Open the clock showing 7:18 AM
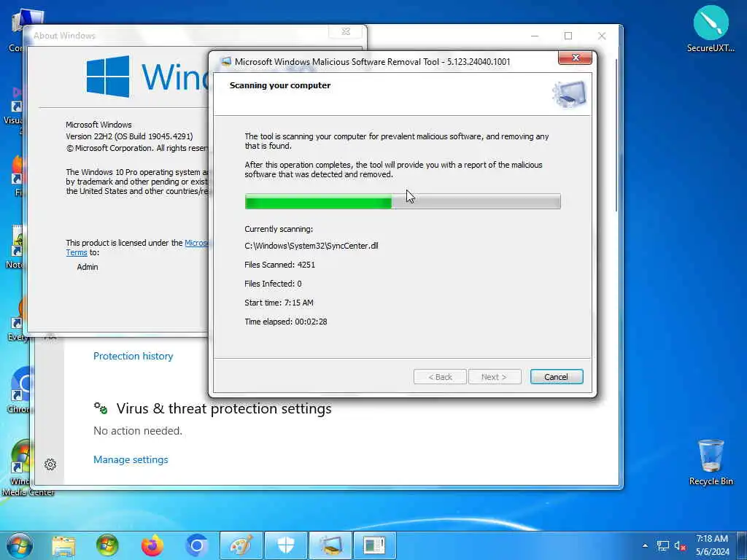 pos(712,545)
